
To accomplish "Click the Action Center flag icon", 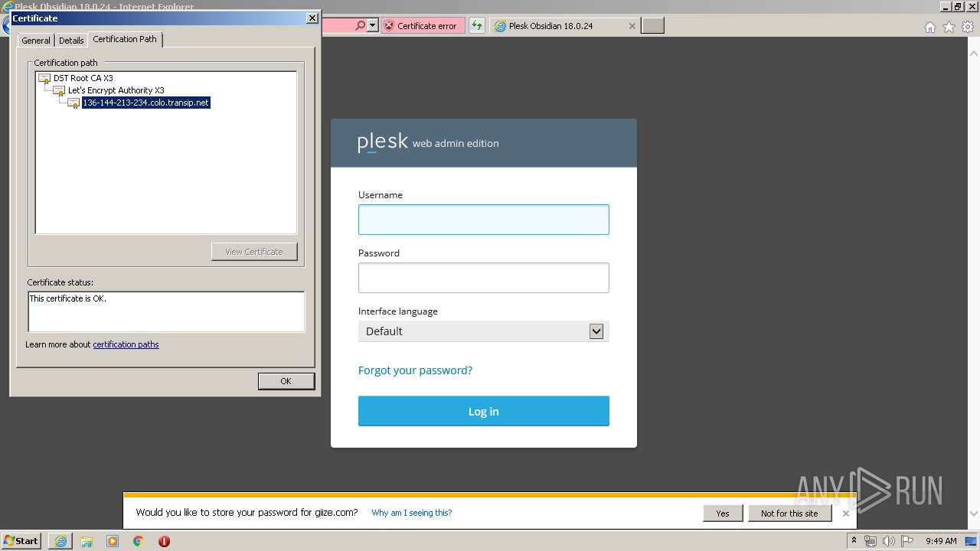I will [x=907, y=541].
